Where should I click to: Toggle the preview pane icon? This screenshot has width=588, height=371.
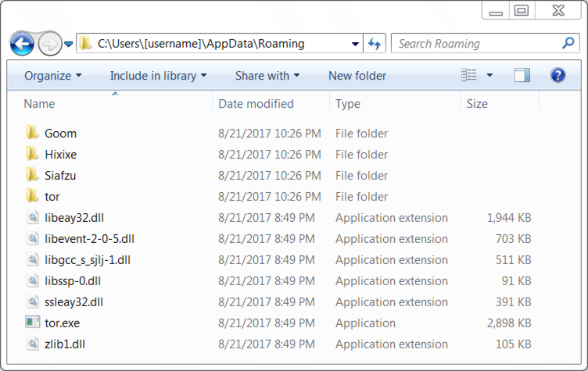522,75
